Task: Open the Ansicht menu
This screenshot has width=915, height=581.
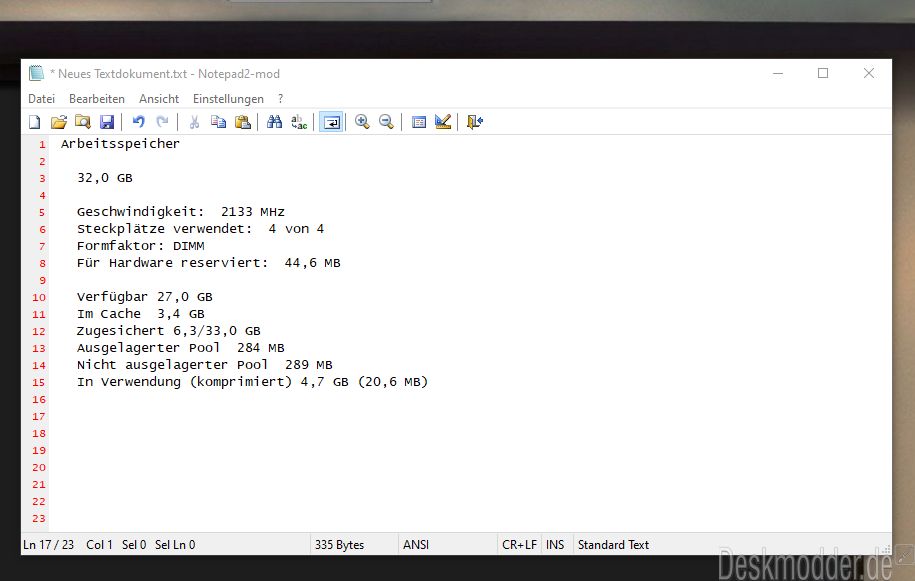Action: [159, 99]
